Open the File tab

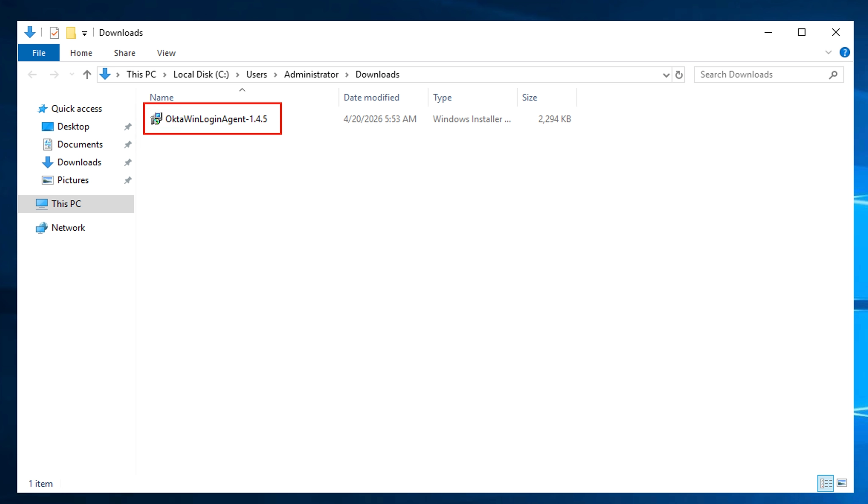click(x=39, y=53)
